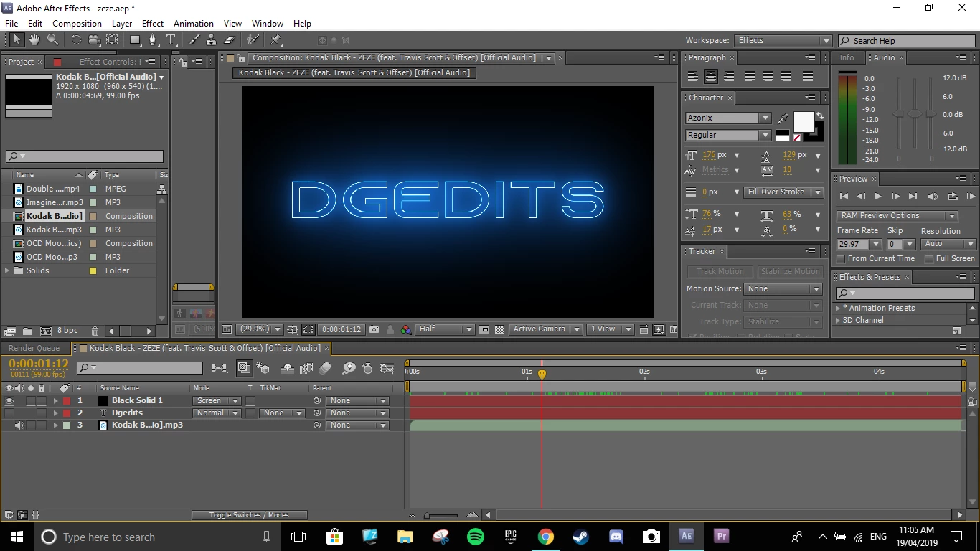The image size is (980, 551).
Task: Select the Roto Brush tool
Action: [x=253, y=40]
